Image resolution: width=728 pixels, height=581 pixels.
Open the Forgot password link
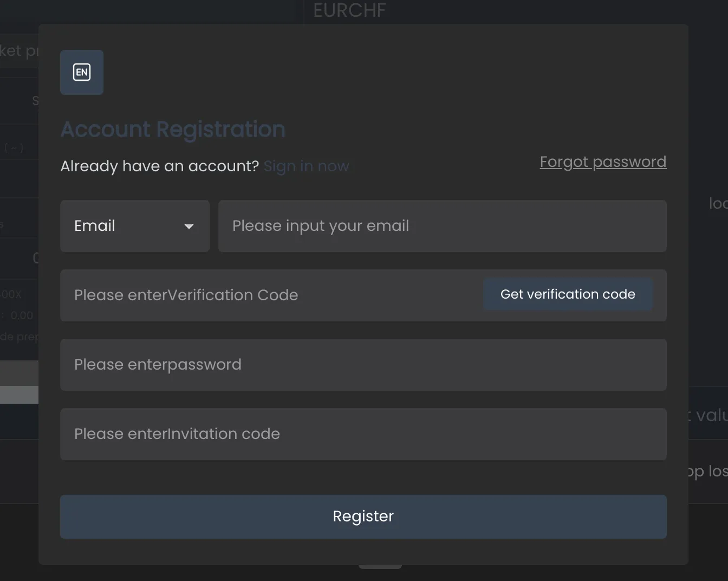click(x=603, y=162)
